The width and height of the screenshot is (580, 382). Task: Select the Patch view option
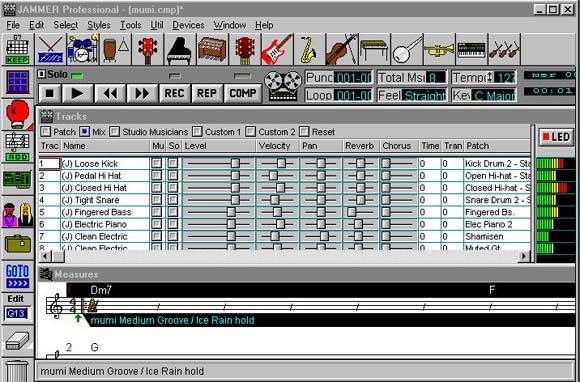point(45,132)
